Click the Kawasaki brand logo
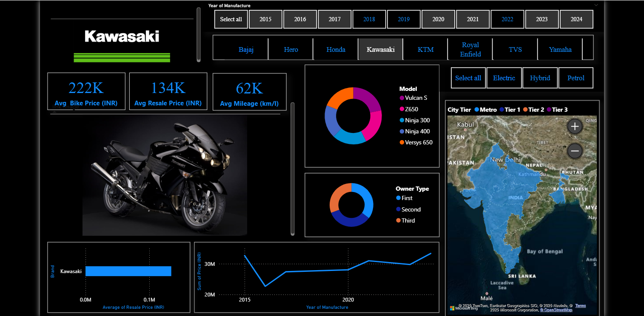 (122, 37)
